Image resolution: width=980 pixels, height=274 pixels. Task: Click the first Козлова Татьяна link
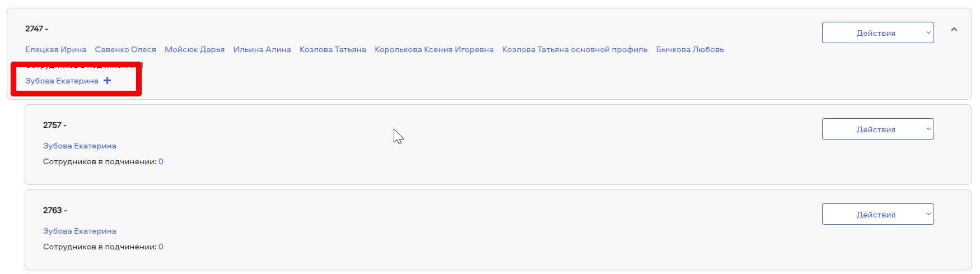(x=333, y=49)
